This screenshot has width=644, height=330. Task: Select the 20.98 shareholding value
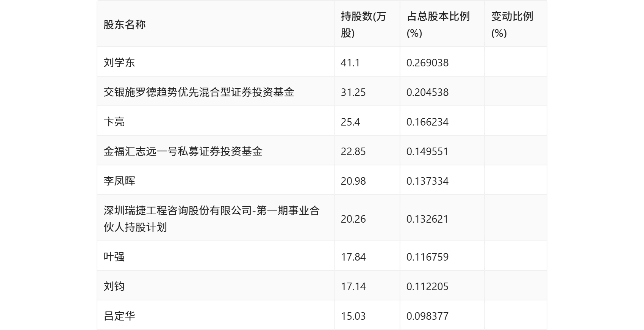pyautogui.click(x=353, y=181)
